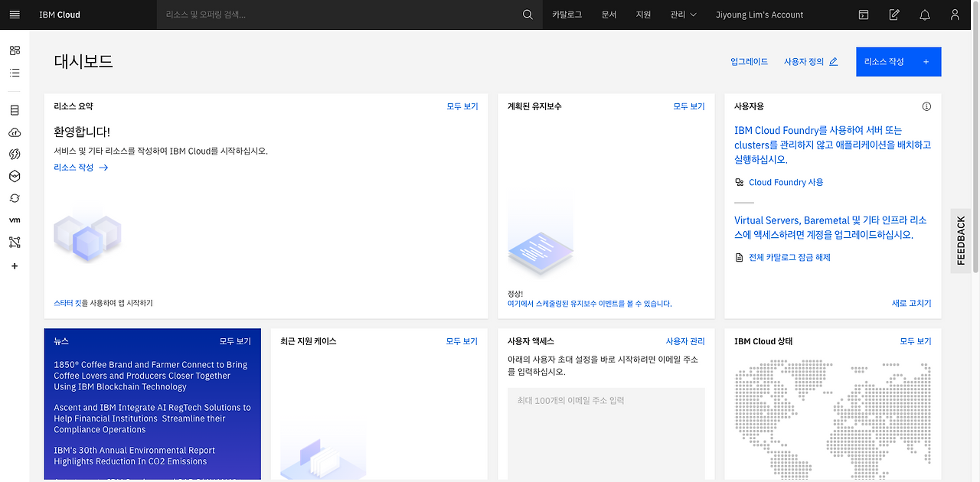980x482 pixels.
Task: Open the Cloud Foundry icon in sidebar
Action: coord(14,132)
